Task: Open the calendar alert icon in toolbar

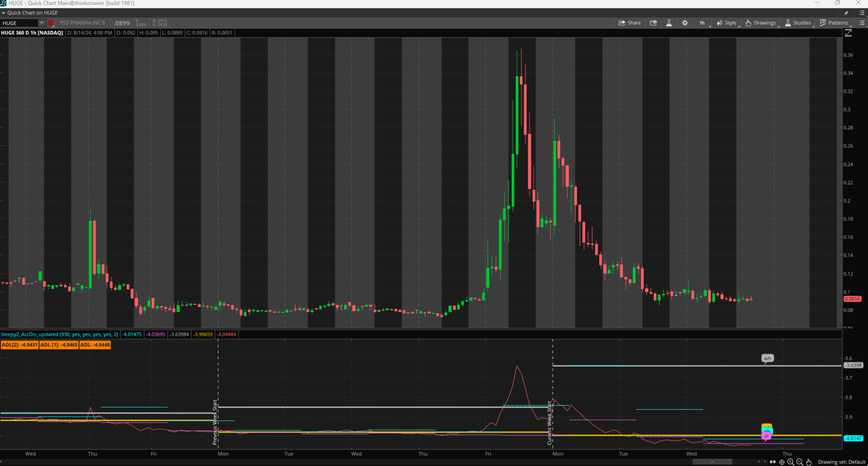Action: tap(653, 23)
